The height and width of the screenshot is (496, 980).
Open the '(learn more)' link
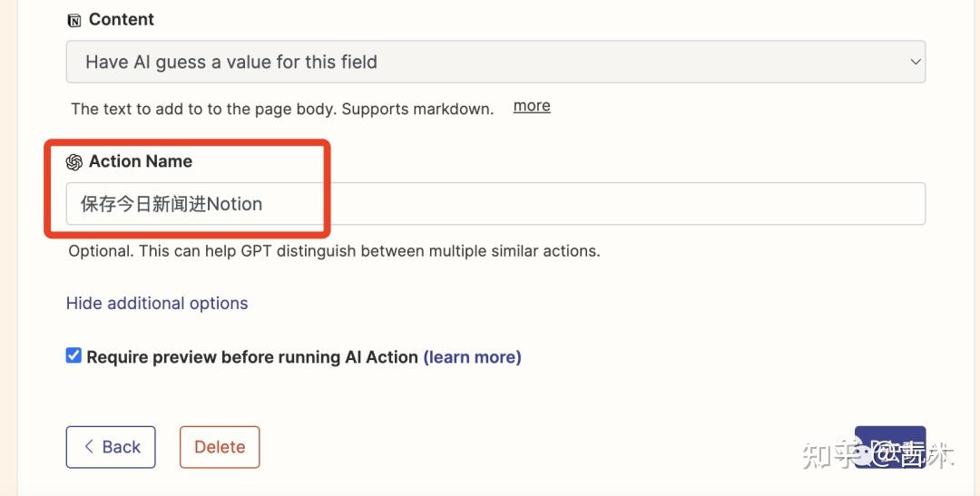tap(472, 357)
